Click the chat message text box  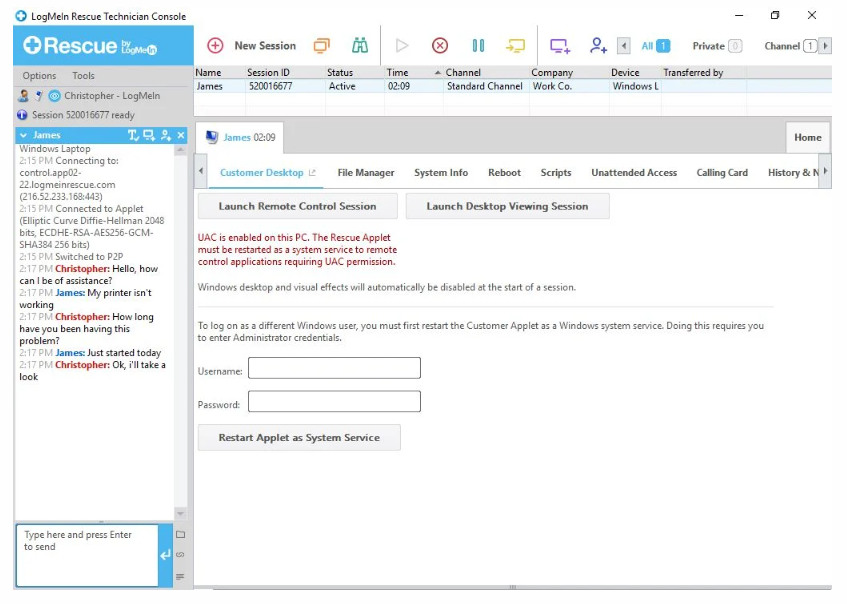point(87,555)
